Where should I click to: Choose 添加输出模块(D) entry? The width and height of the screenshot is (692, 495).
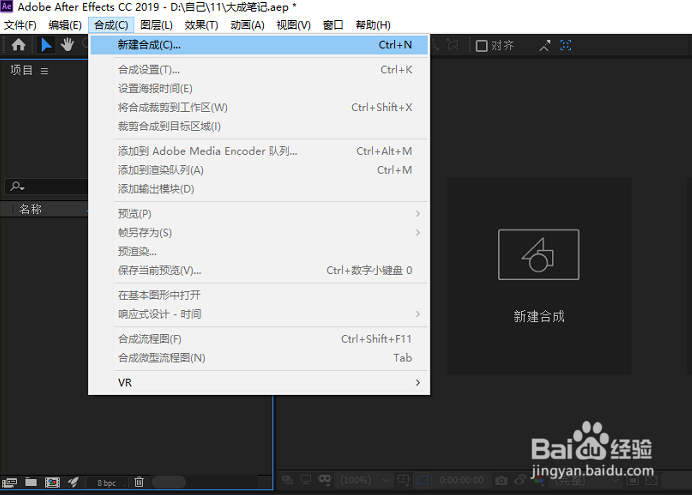coord(259,189)
